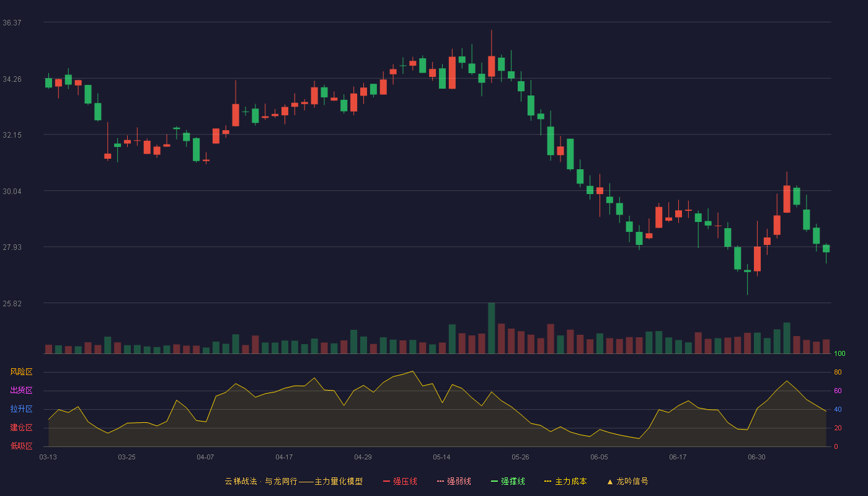Image resolution: width=868 pixels, height=496 pixels.
Task: Click the 36.37 price axis label
Action: tap(12, 22)
